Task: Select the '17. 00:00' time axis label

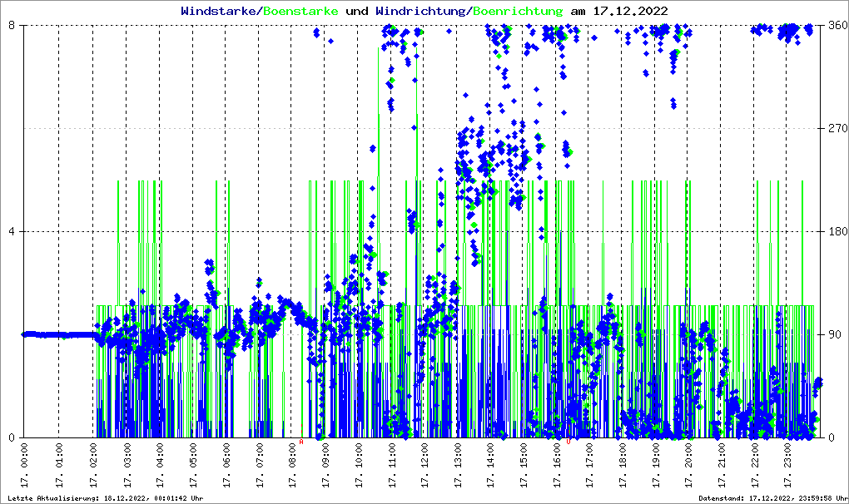Action: [26, 467]
